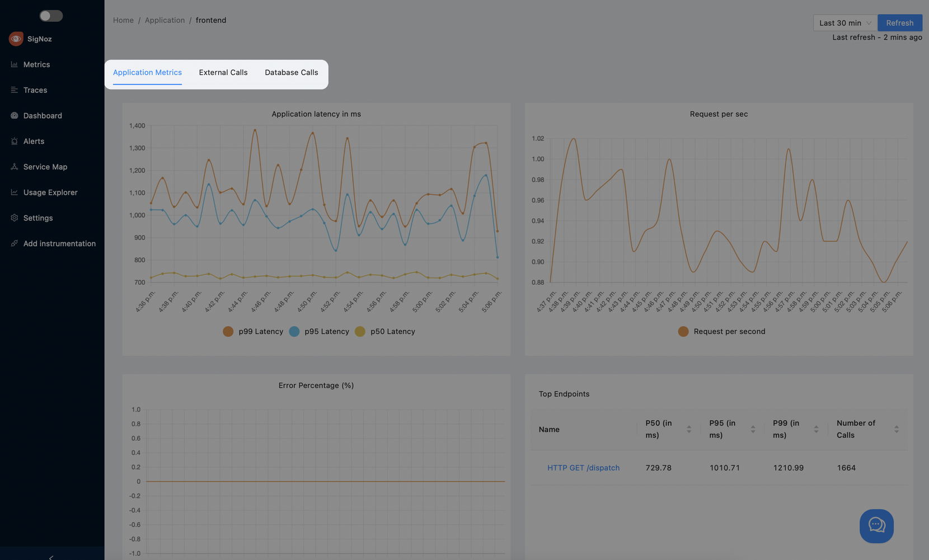929x560 pixels.
Task: Click the Traces sidebar icon
Action: pos(15,90)
